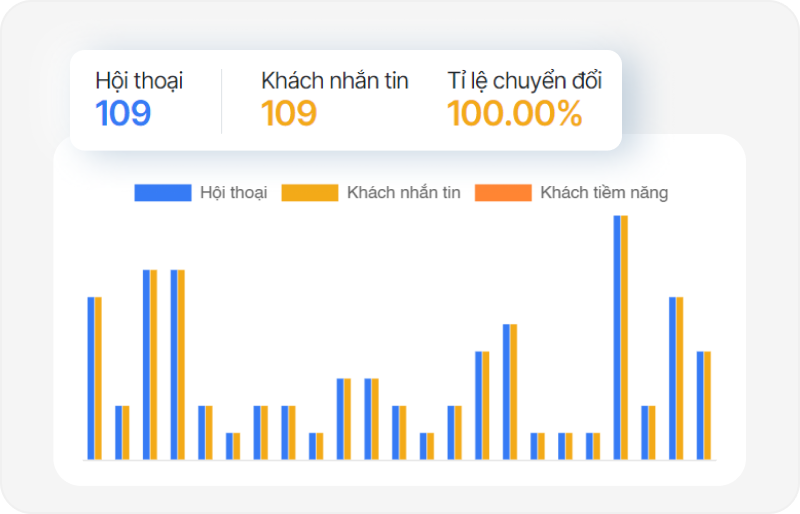This screenshot has height=514, width=800.
Task: Toggle the Hội thoại series via legend label
Action: [233, 193]
